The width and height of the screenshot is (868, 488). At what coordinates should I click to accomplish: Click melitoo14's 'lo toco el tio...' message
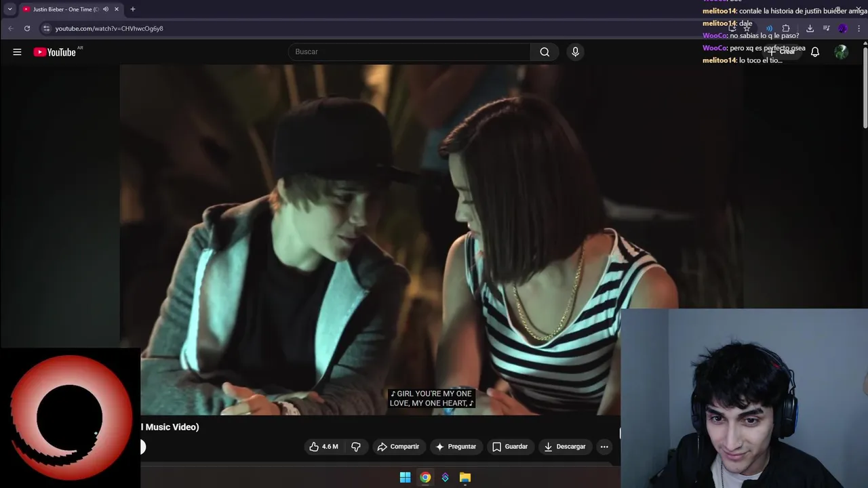pos(761,60)
